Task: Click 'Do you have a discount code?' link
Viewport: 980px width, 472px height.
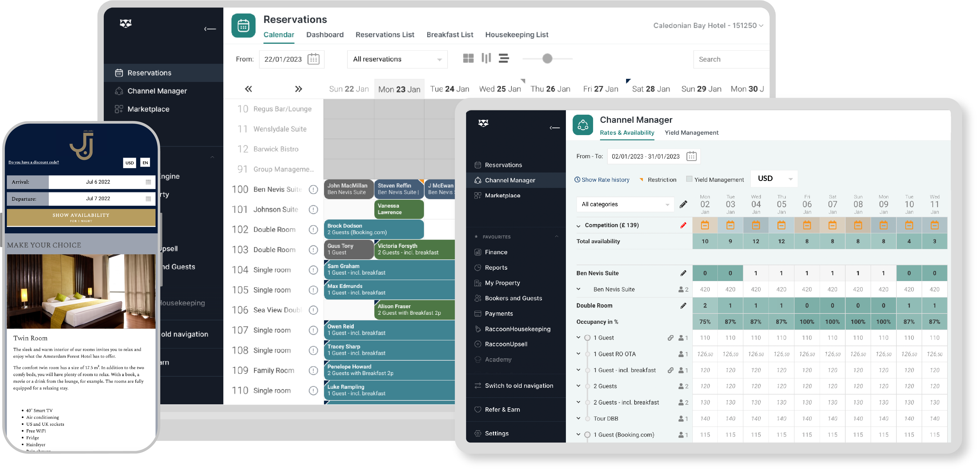Action: coord(34,162)
